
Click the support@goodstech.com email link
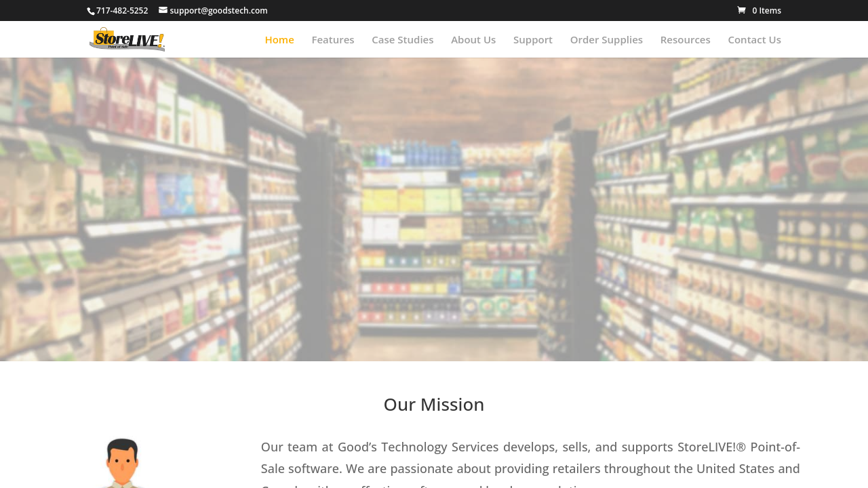click(218, 10)
